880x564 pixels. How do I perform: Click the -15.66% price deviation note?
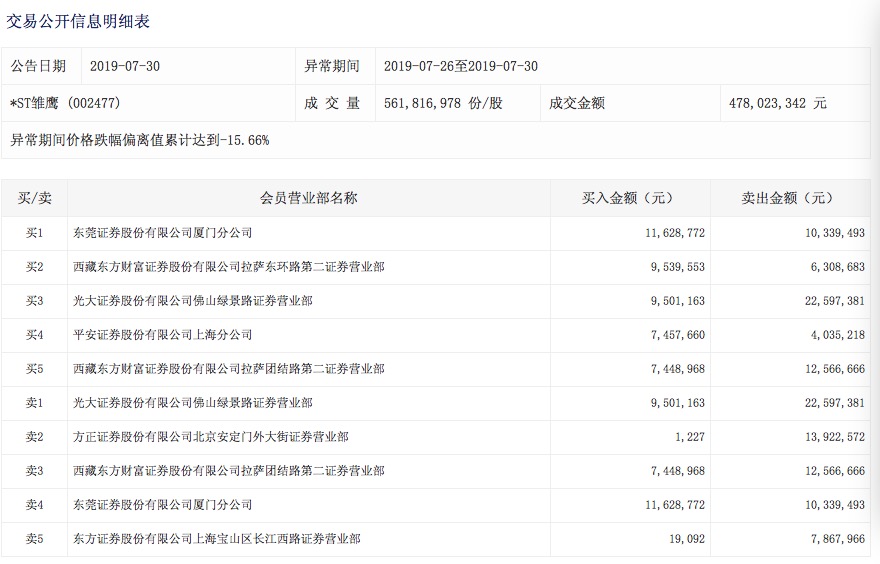coord(140,140)
